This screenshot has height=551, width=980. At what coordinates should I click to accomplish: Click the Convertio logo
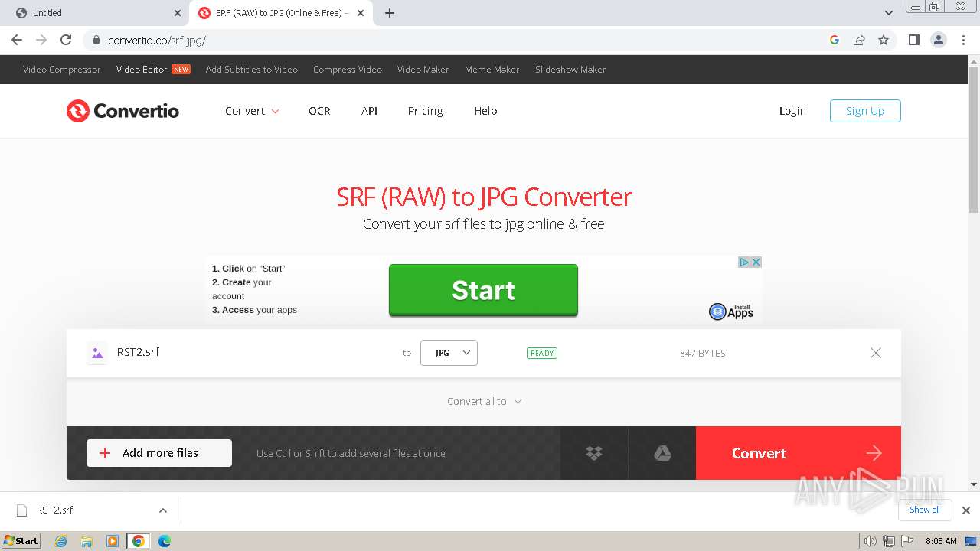[x=122, y=111]
